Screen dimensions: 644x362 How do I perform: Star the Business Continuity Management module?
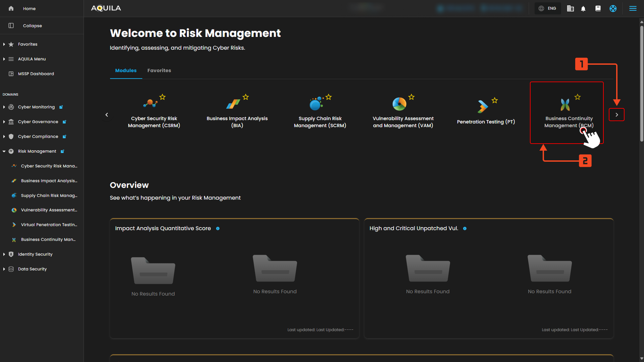pos(577,97)
